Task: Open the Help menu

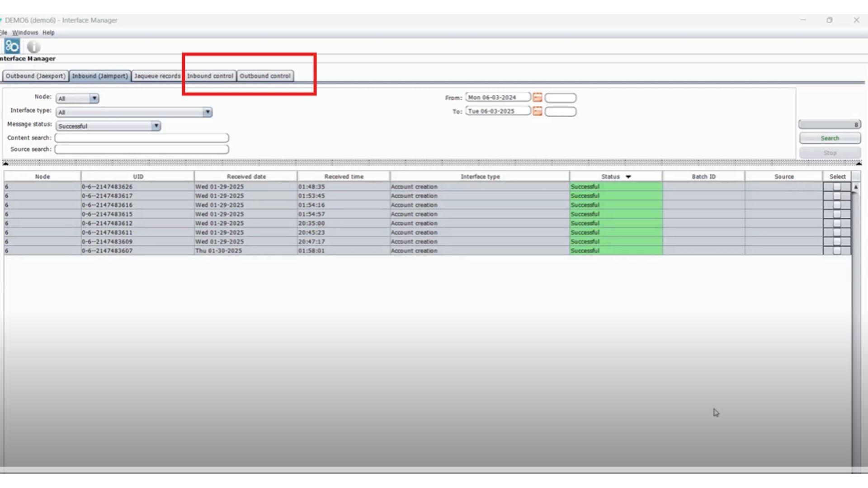Action: (48, 33)
